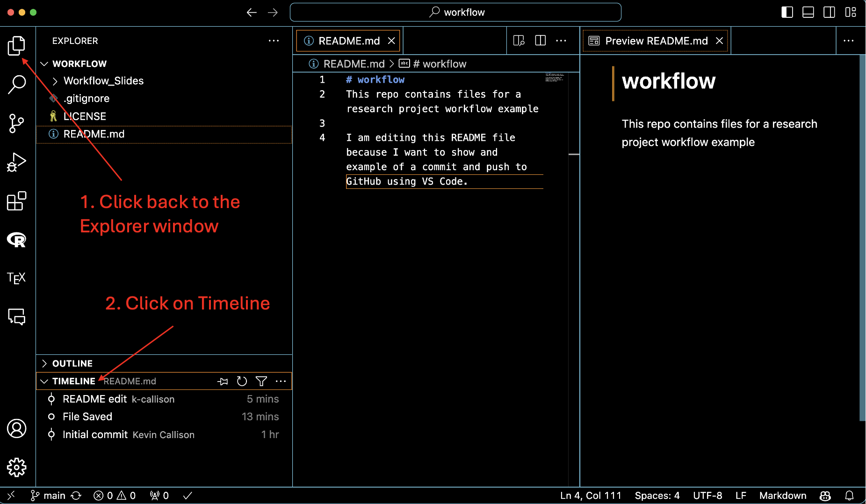Screen dimensions: 866x504
Task: Pin the current timeline
Action: [223, 381]
